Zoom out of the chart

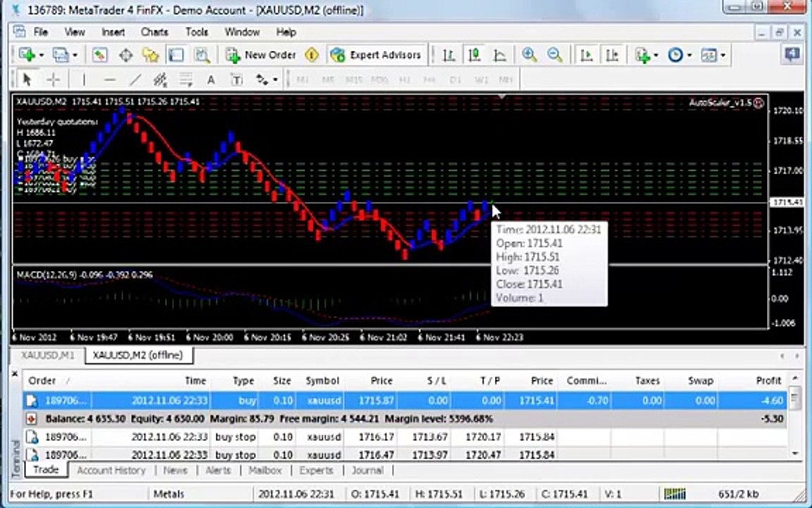pyautogui.click(x=555, y=54)
